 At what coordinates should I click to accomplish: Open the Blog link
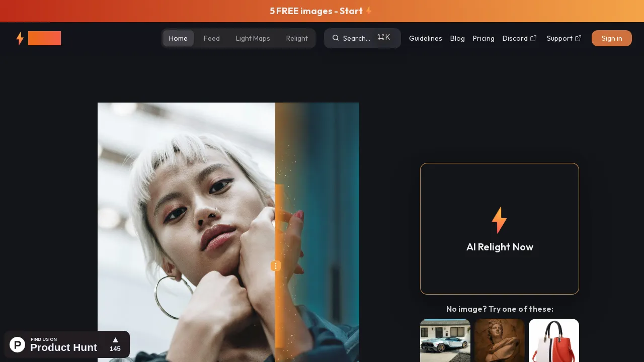[x=457, y=38]
